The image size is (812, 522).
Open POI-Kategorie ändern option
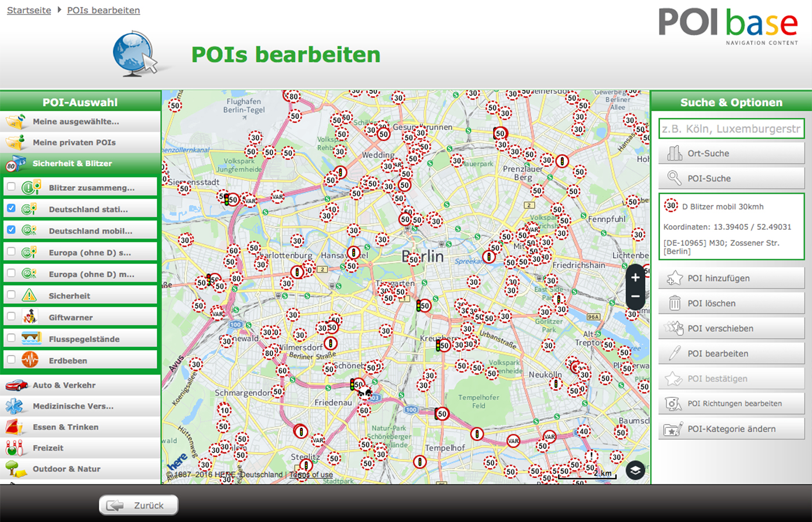[731, 429]
